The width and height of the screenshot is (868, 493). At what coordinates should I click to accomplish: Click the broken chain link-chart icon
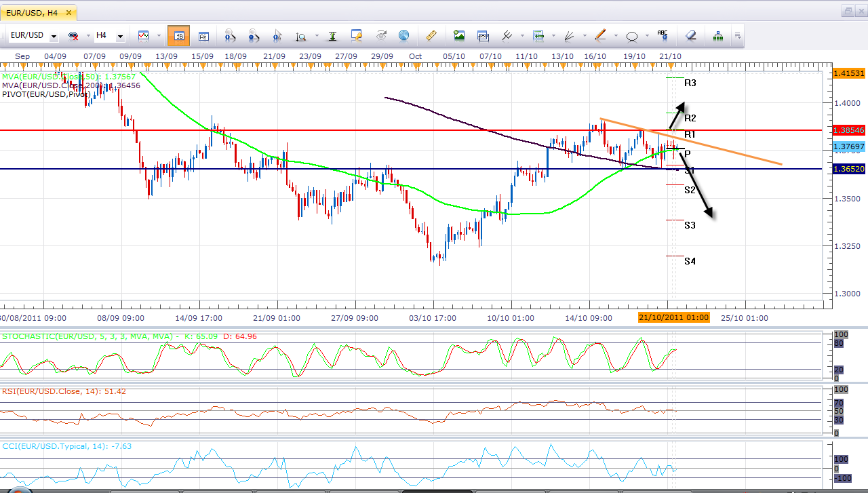point(73,35)
